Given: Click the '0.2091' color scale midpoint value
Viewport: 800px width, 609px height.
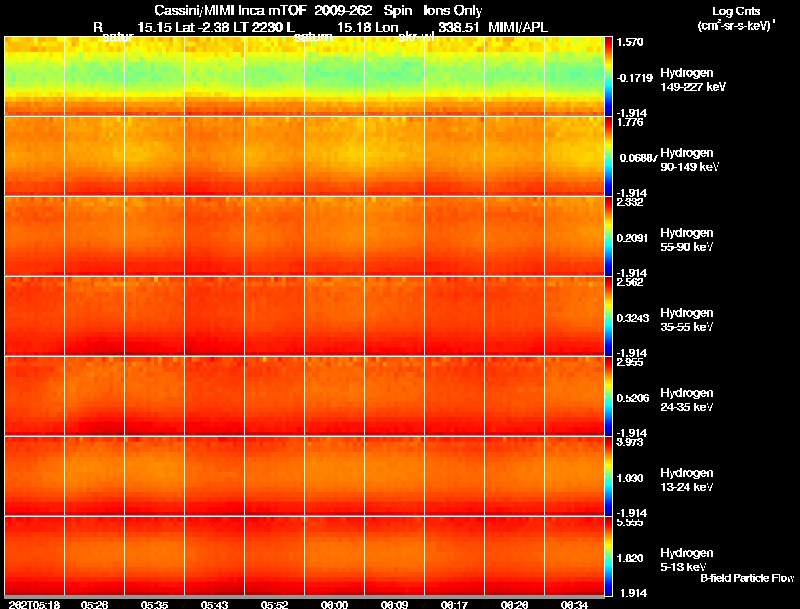Looking at the screenshot, I should pyautogui.click(x=633, y=238).
